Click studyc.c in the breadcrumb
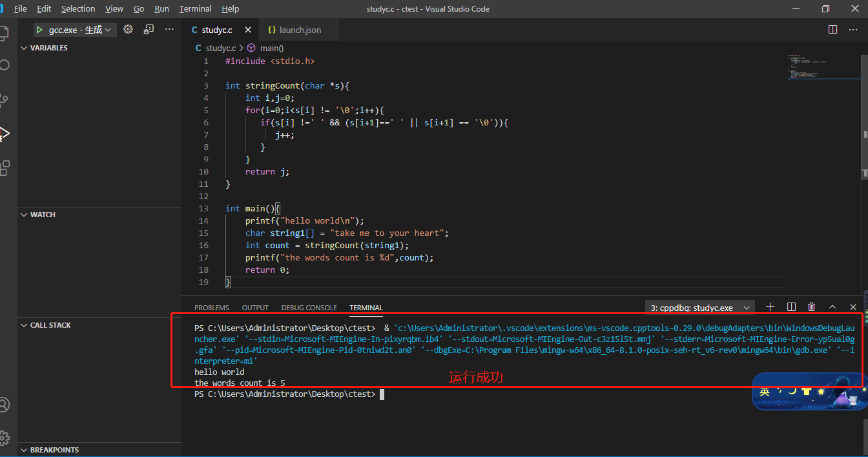This screenshot has height=457, width=868. pyautogui.click(x=220, y=48)
